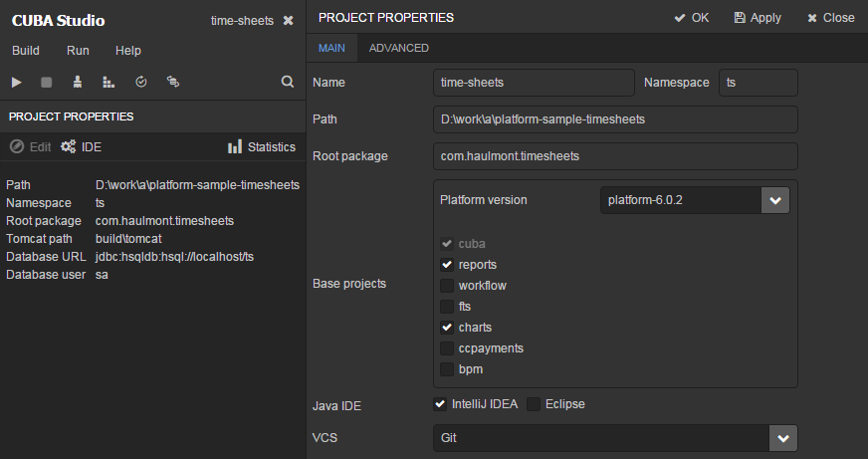Click the left panel Path value

198,185
